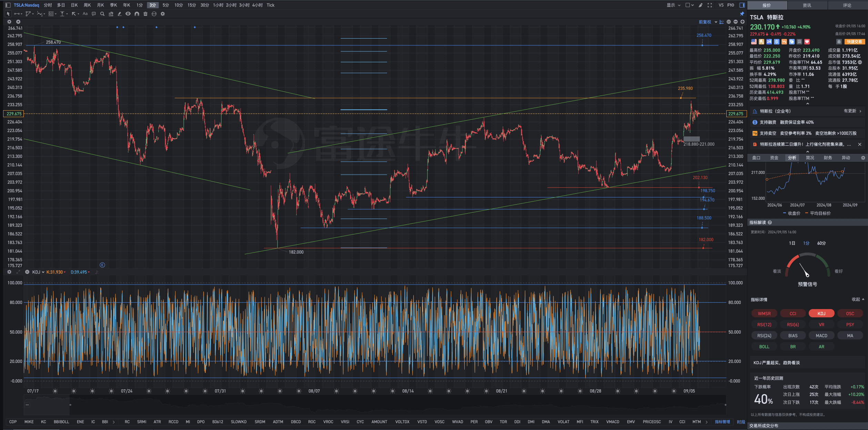The height and width of the screenshot is (430, 868).
Task: Click the 快捷交易 quick trade button
Action: (855, 42)
